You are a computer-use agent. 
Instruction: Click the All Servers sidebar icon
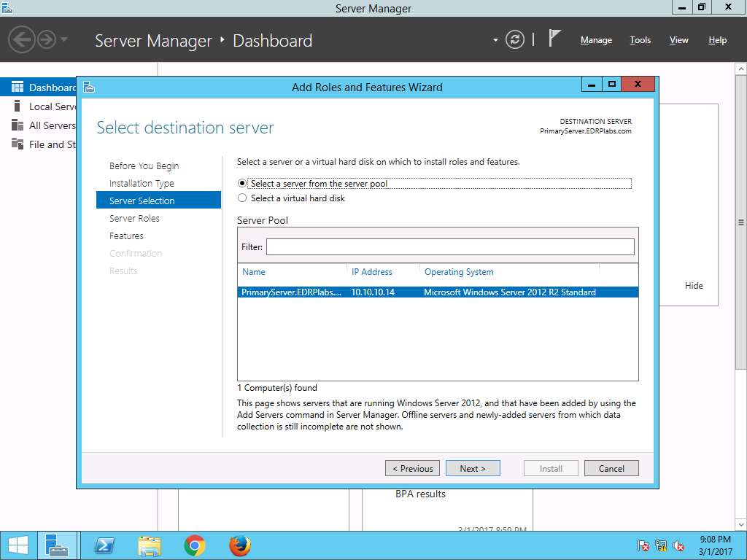click(18, 125)
